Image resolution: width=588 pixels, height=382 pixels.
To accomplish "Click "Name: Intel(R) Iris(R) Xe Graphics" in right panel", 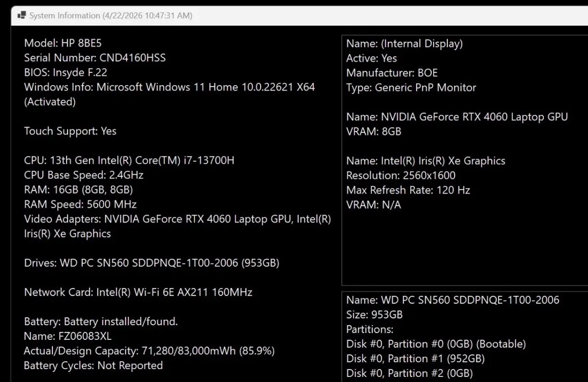I will click(426, 161).
